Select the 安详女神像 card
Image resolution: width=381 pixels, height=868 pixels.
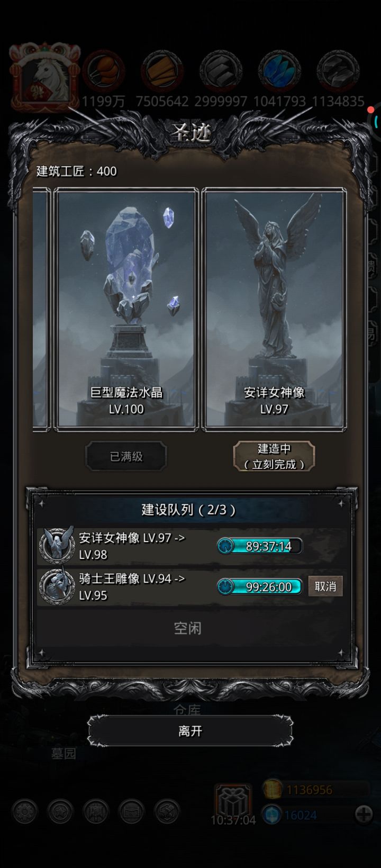[274, 309]
